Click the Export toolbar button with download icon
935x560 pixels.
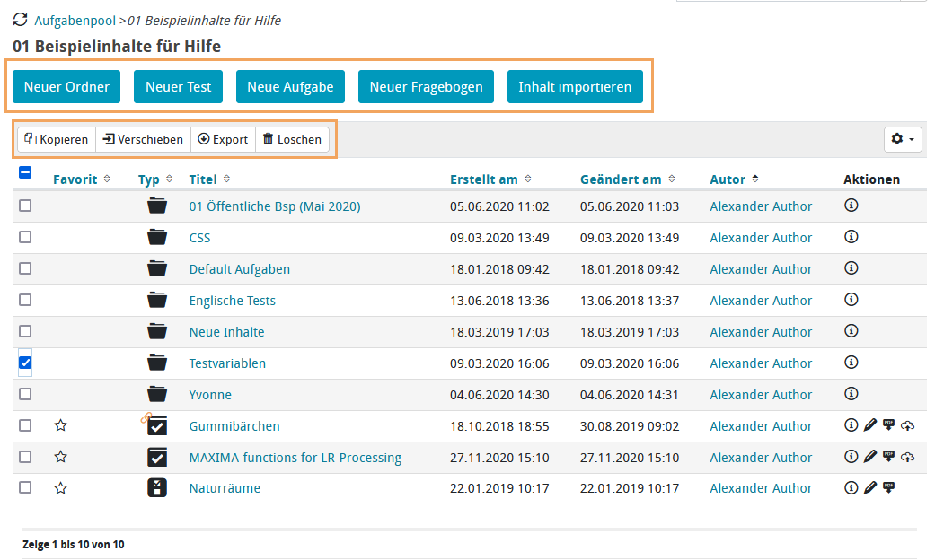(x=223, y=139)
